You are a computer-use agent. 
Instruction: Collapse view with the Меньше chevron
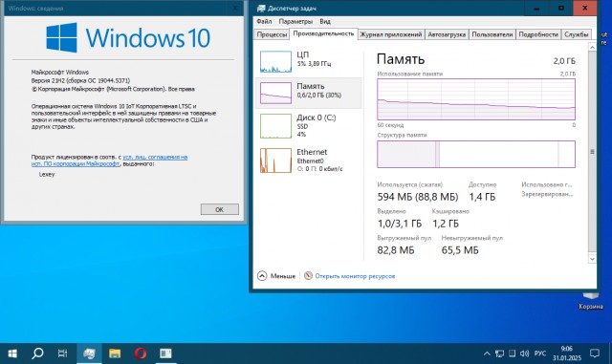pyautogui.click(x=262, y=276)
